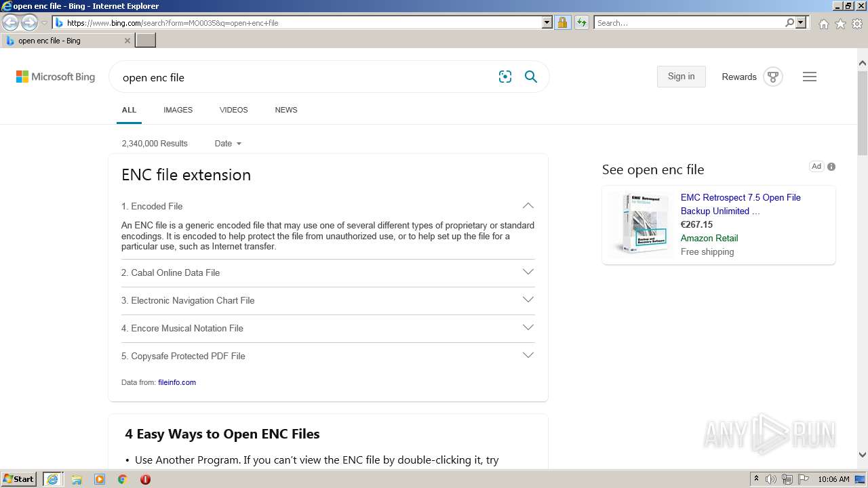
Task: Open the fileinfo.com source link
Action: tap(177, 382)
